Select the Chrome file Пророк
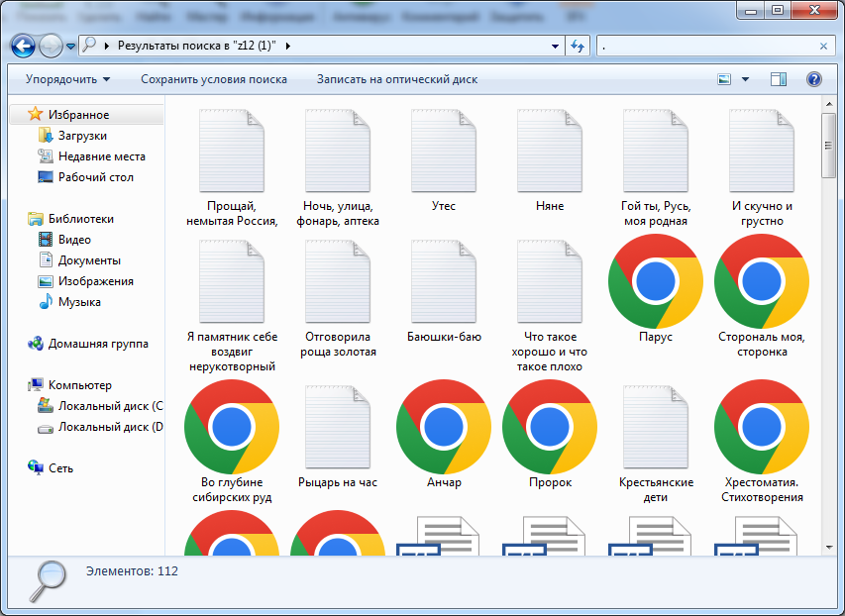The width and height of the screenshot is (845, 616). 550,435
